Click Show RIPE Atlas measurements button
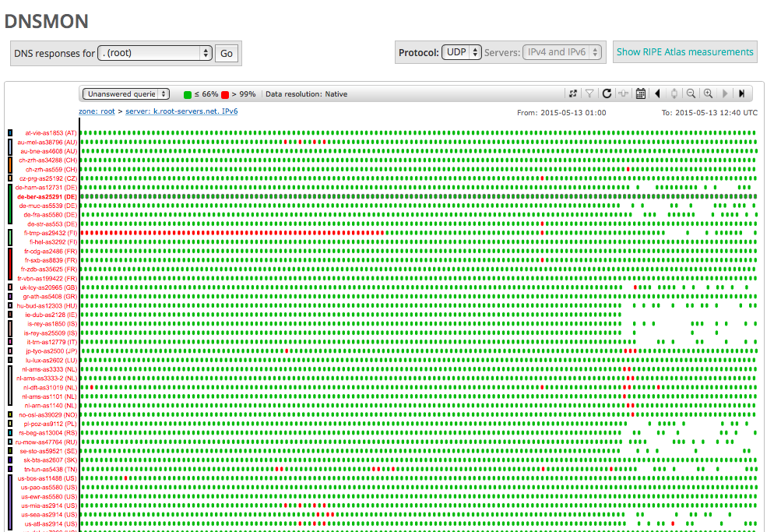 [684, 52]
